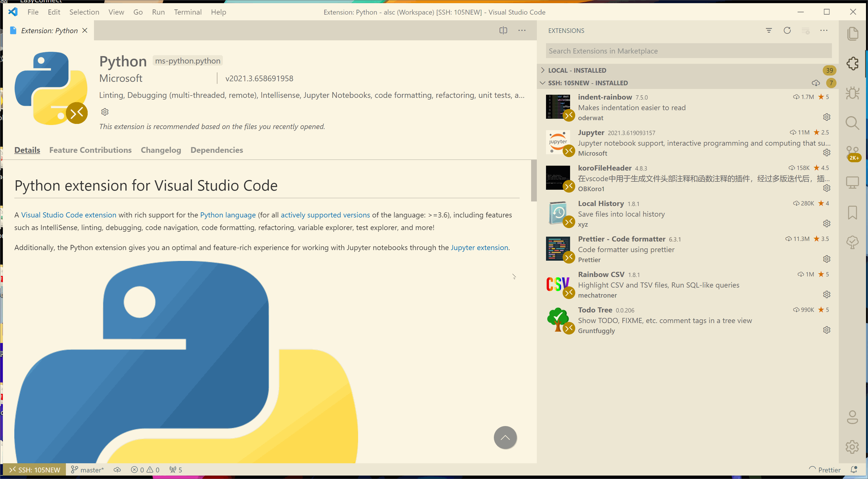The image size is (868, 479).
Task: Click the SSH: 105NEW remote status indicator
Action: click(35, 470)
